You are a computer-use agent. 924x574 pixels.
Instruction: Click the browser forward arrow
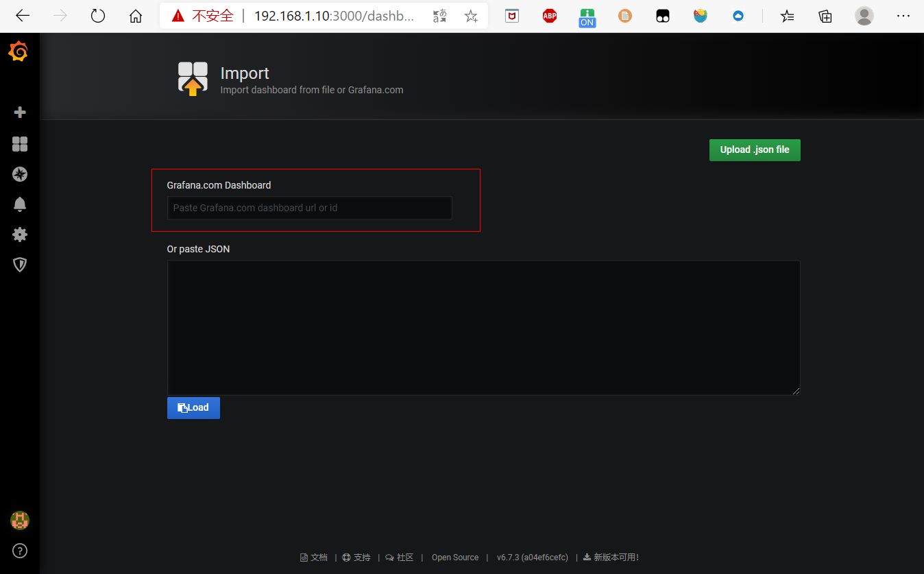tap(61, 16)
